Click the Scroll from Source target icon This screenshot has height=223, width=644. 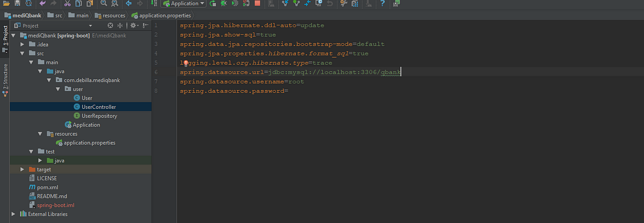(110, 26)
